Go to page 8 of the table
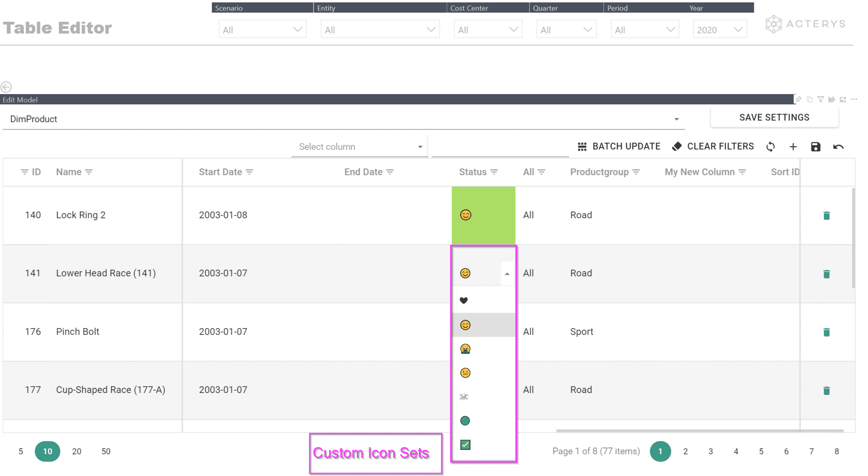Image resolution: width=868 pixels, height=476 pixels. (837, 451)
